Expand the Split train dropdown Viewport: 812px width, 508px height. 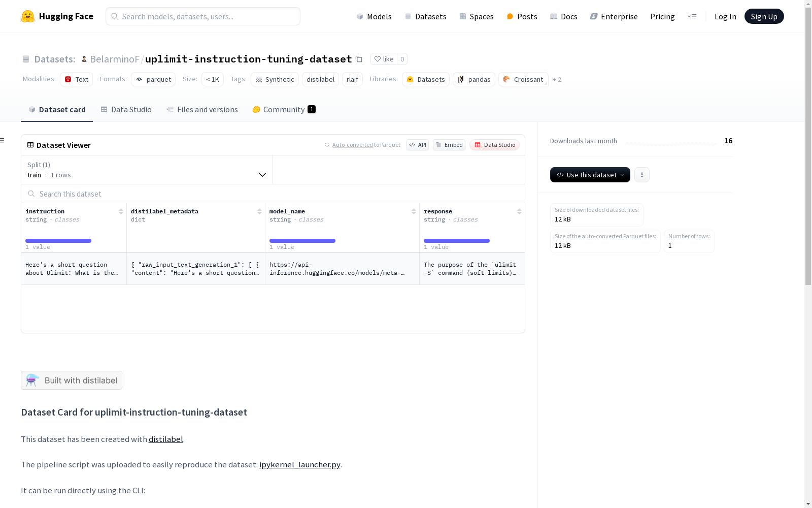(x=147, y=170)
